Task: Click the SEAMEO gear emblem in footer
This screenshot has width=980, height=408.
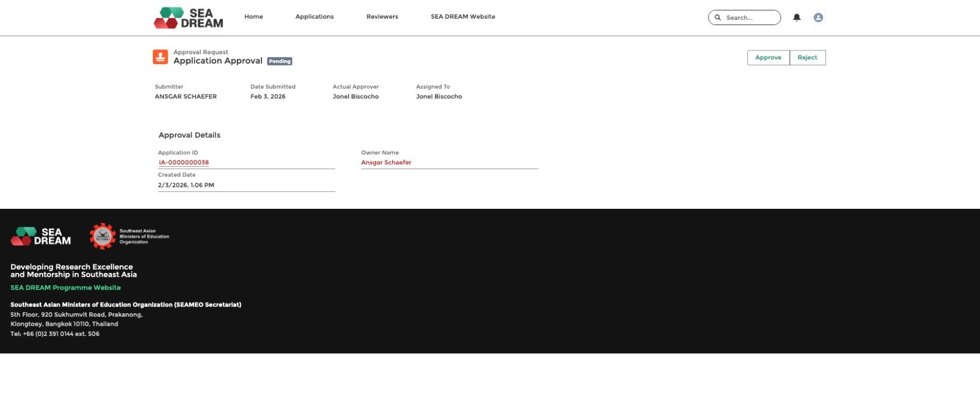Action: point(103,236)
